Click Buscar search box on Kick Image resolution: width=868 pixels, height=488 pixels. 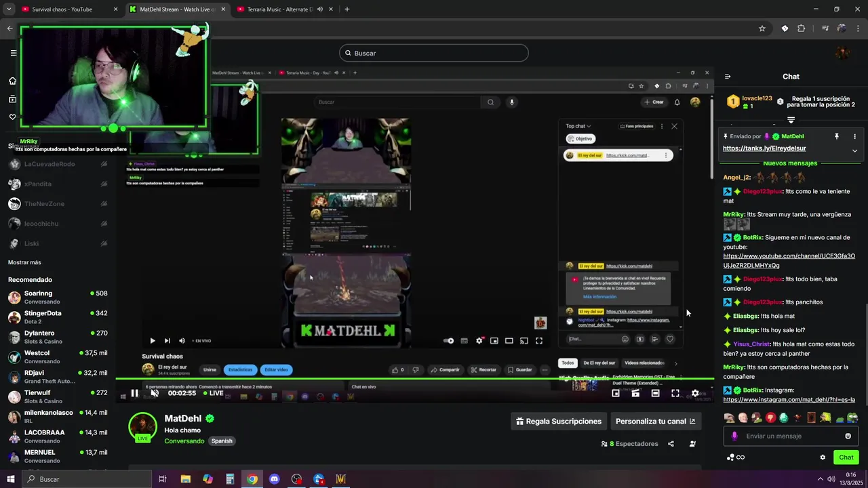coord(434,53)
